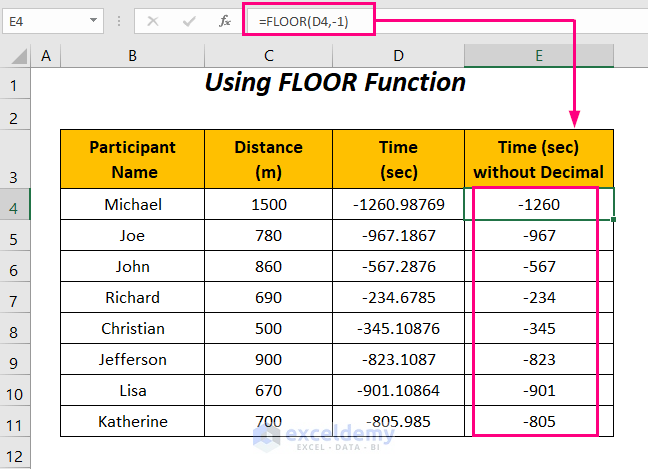Click the 'Participant Name' header cell
Viewport: 648px width, 469px height.
[x=132, y=160]
